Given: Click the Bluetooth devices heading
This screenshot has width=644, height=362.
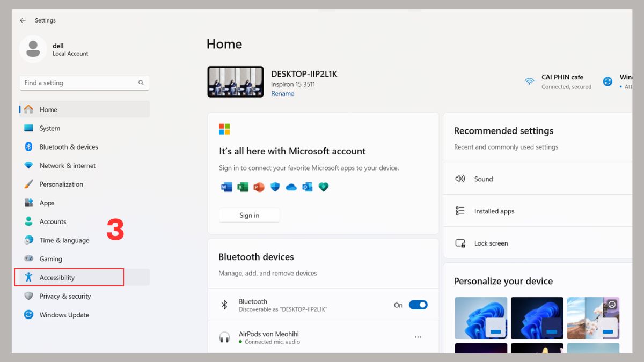Looking at the screenshot, I should pyautogui.click(x=256, y=257).
